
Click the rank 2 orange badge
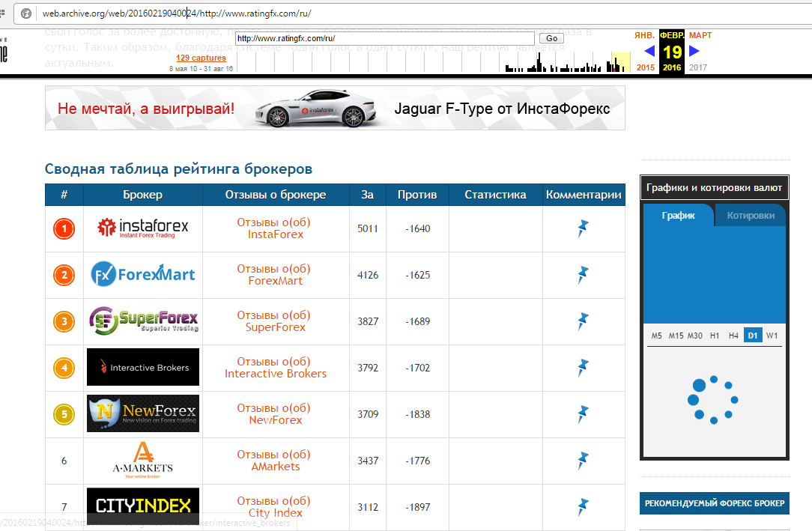click(64, 275)
